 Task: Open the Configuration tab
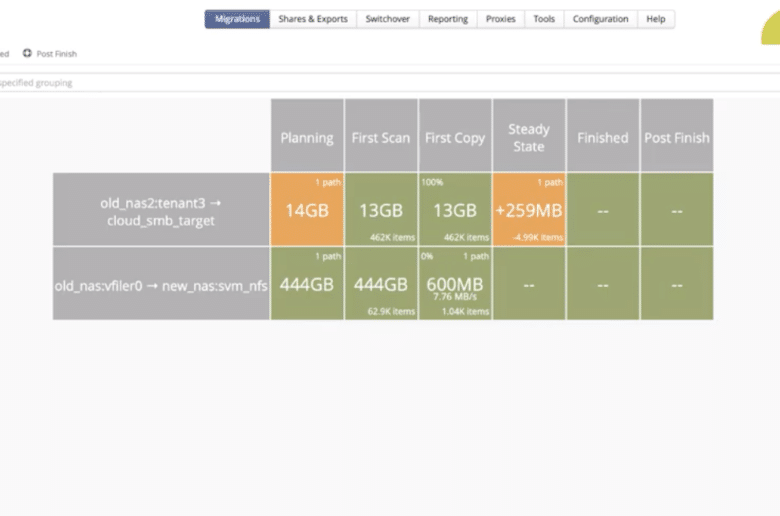tap(600, 19)
